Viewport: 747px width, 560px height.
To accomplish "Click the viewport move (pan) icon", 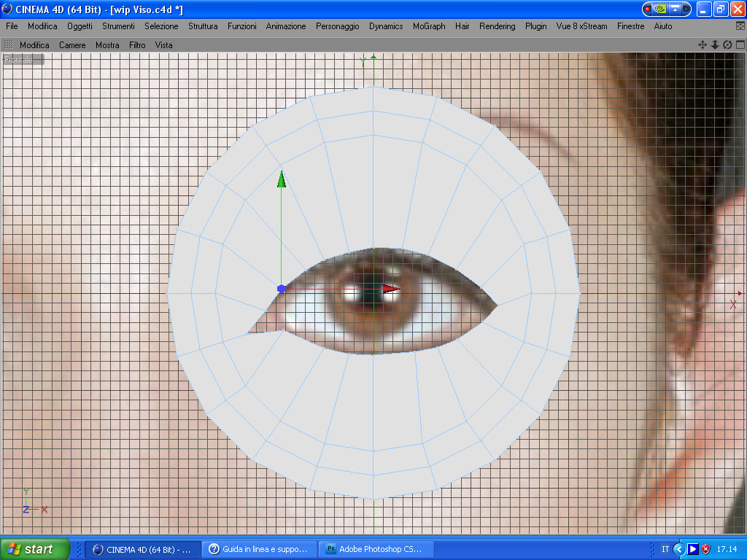I will point(703,44).
